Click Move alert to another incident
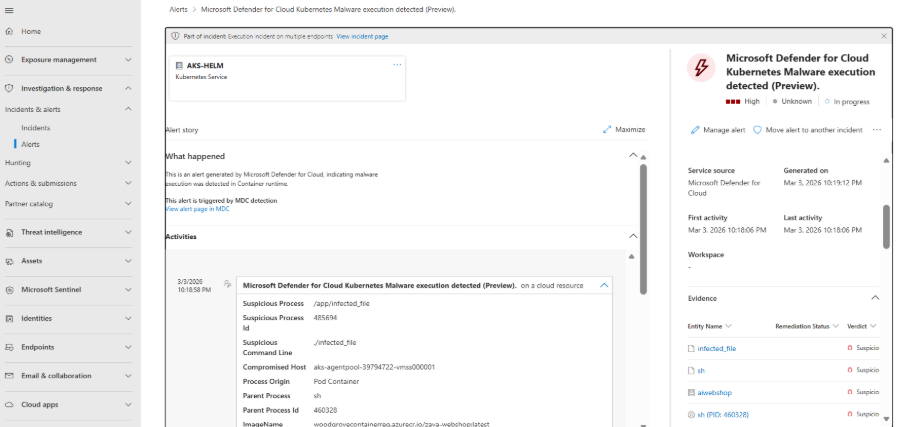 (x=807, y=130)
